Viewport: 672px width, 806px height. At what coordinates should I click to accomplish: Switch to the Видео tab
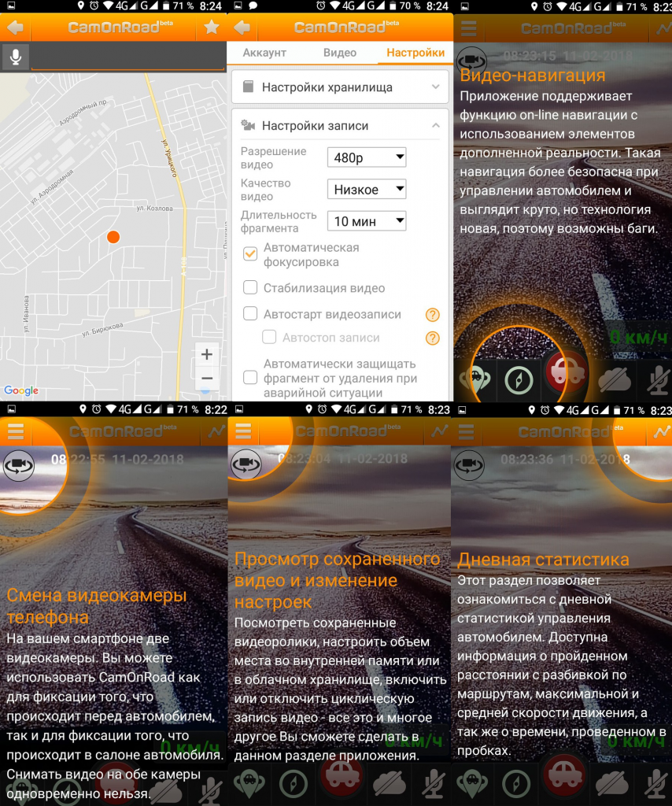click(340, 53)
